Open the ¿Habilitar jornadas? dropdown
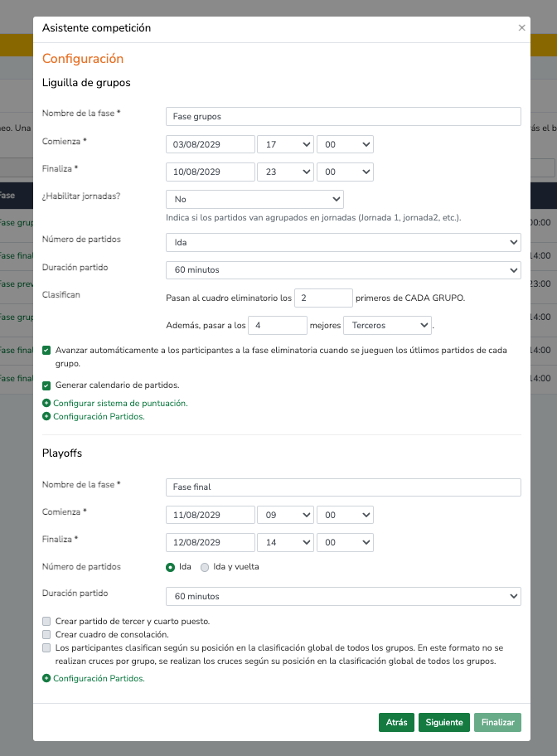 click(x=254, y=199)
